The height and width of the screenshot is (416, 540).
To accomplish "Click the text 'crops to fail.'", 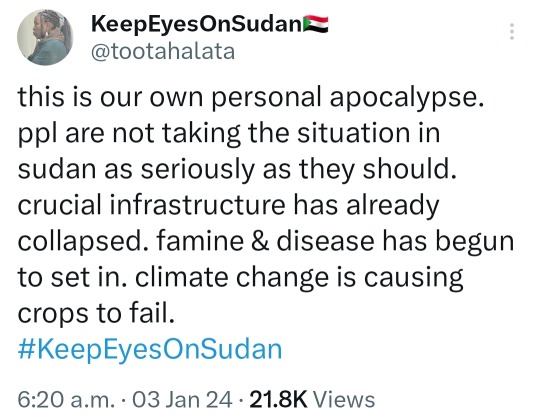I will [96, 314].
